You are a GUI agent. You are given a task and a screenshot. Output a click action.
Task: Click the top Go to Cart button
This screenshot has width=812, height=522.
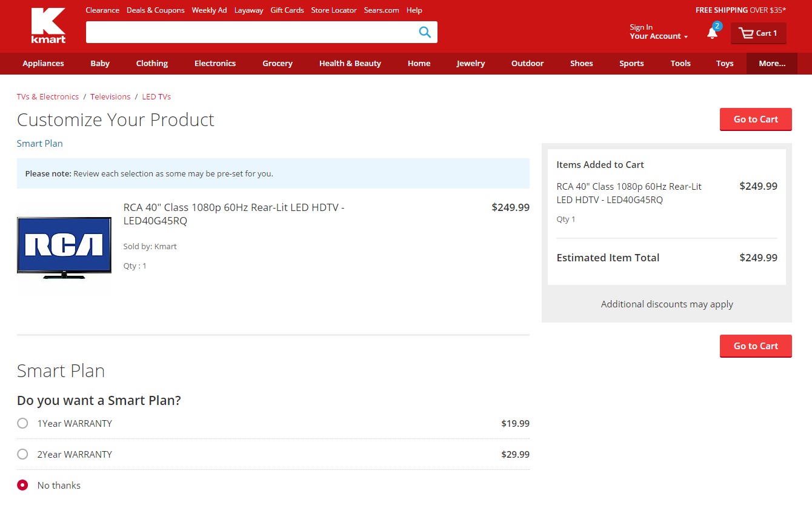coord(755,119)
